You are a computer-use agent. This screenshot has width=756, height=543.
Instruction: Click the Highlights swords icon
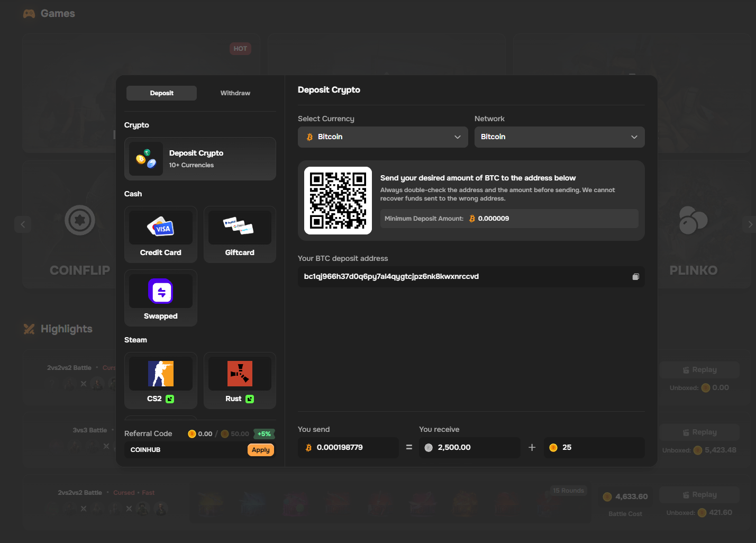tap(29, 329)
